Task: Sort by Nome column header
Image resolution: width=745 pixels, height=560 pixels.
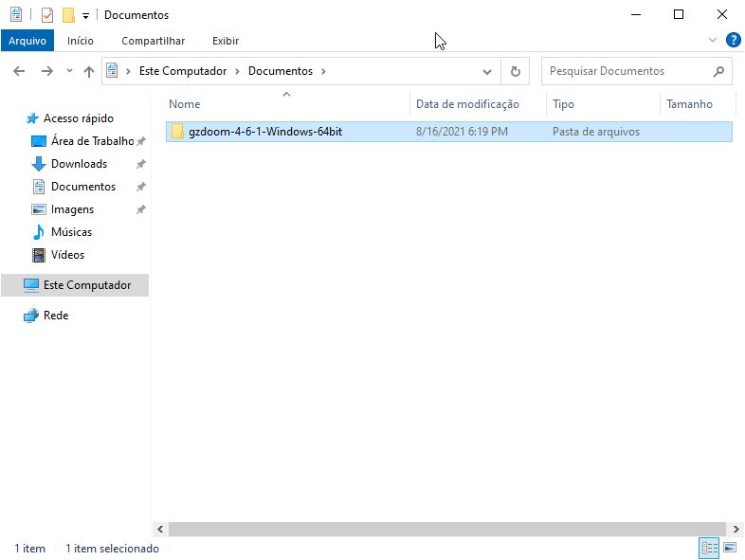Action: (x=184, y=104)
